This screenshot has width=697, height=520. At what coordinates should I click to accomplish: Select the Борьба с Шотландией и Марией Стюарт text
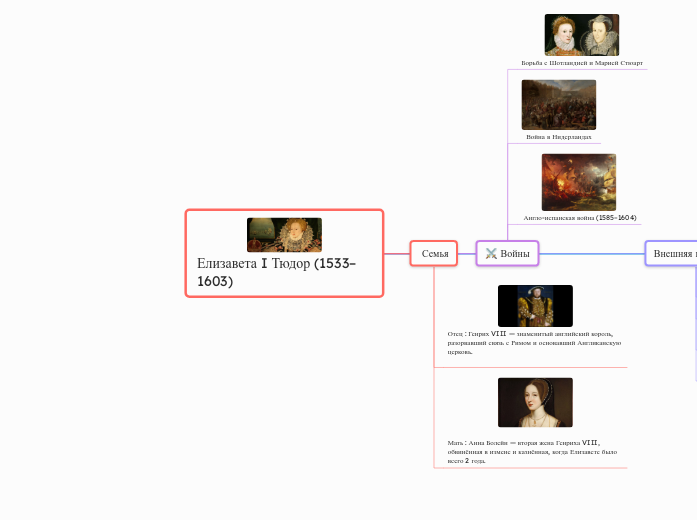tap(582, 63)
